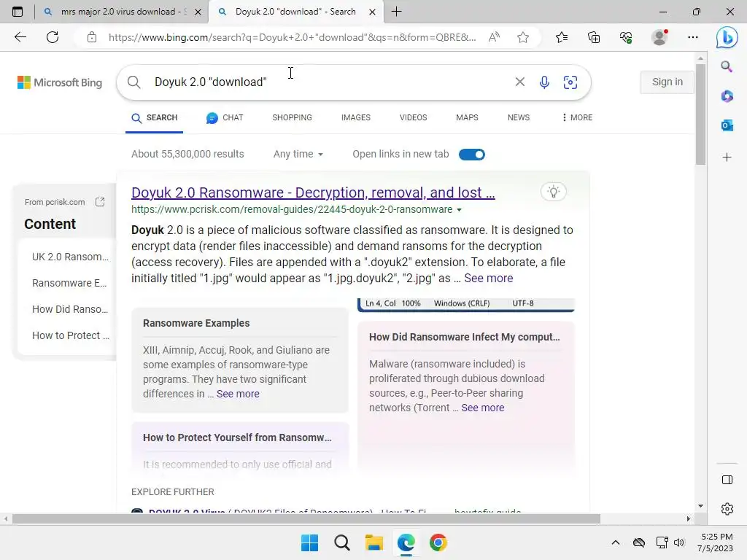Show hidden system tray icons chevron
747x560 pixels.
(616, 542)
